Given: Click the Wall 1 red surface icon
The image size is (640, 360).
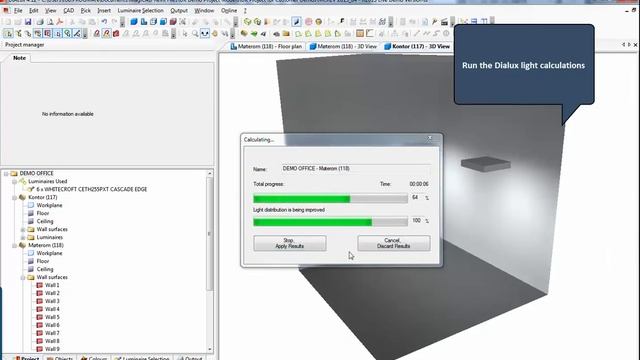Looking at the screenshot, I should pyautogui.click(x=40, y=285).
